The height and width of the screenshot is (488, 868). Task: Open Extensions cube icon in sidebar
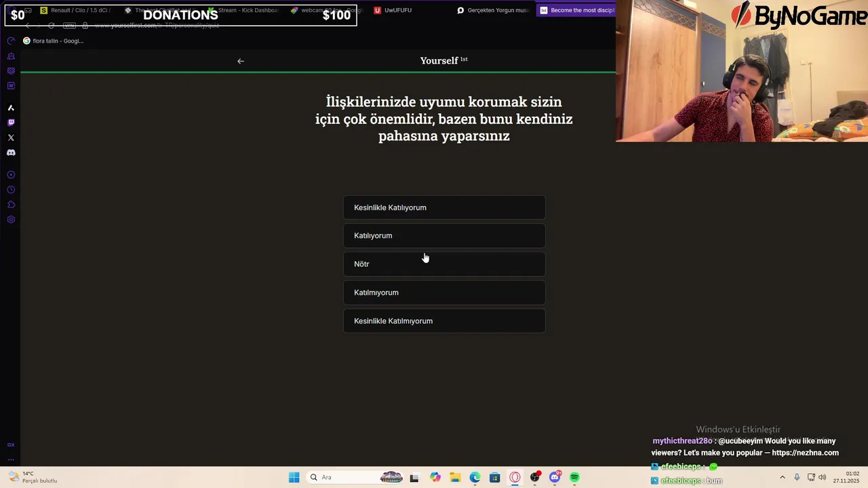[x=11, y=205]
